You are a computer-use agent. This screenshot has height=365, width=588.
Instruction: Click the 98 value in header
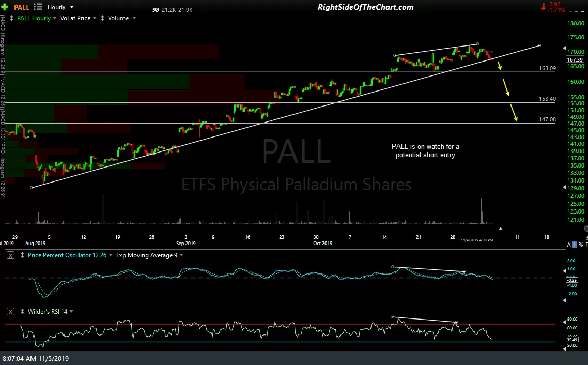tap(156, 10)
